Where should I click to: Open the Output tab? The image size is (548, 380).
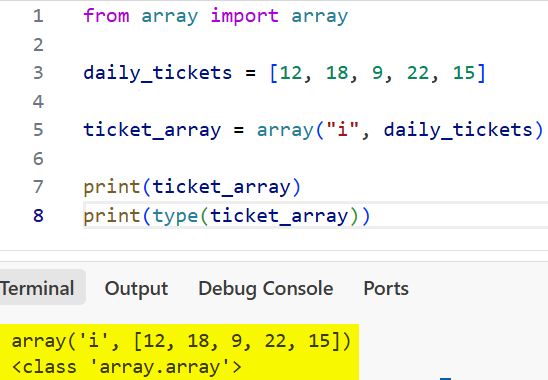point(136,289)
